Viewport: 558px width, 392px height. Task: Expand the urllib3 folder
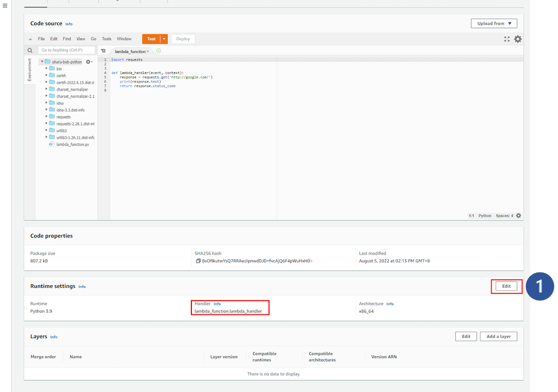47,130
